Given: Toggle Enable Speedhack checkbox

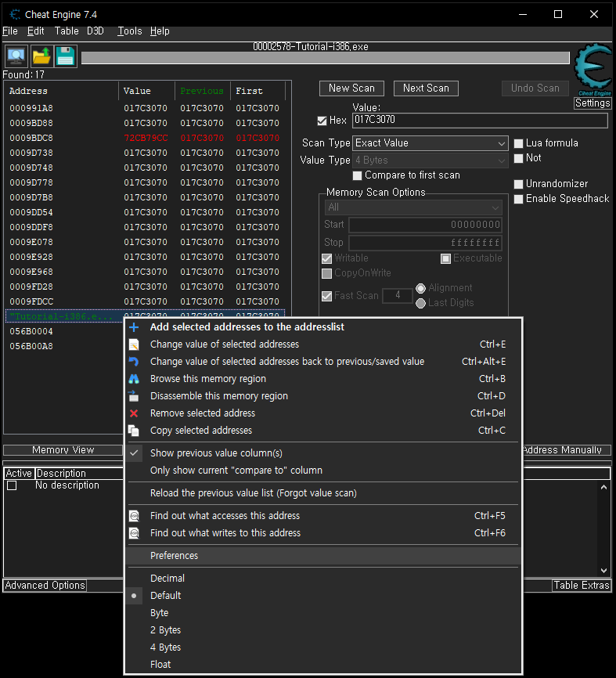Looking at the screenshot, I should [x=519, y=199].
